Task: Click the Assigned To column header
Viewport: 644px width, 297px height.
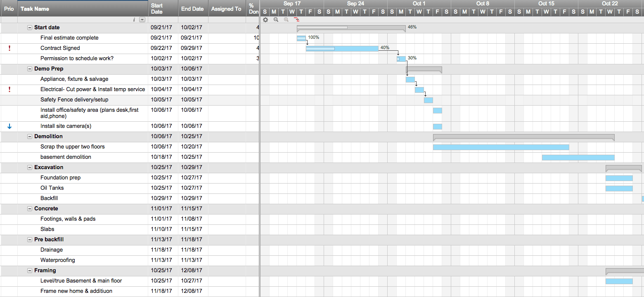Action: (x=226, y=9)
